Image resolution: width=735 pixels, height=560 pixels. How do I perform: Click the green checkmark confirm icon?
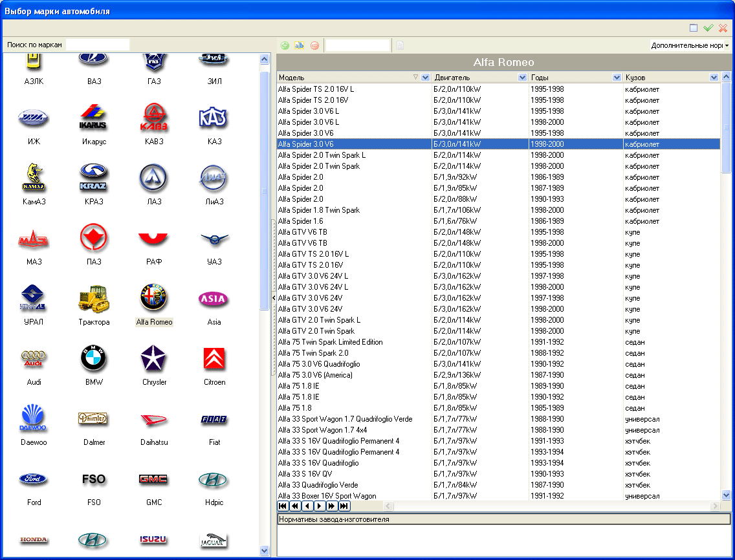point(708,28)
